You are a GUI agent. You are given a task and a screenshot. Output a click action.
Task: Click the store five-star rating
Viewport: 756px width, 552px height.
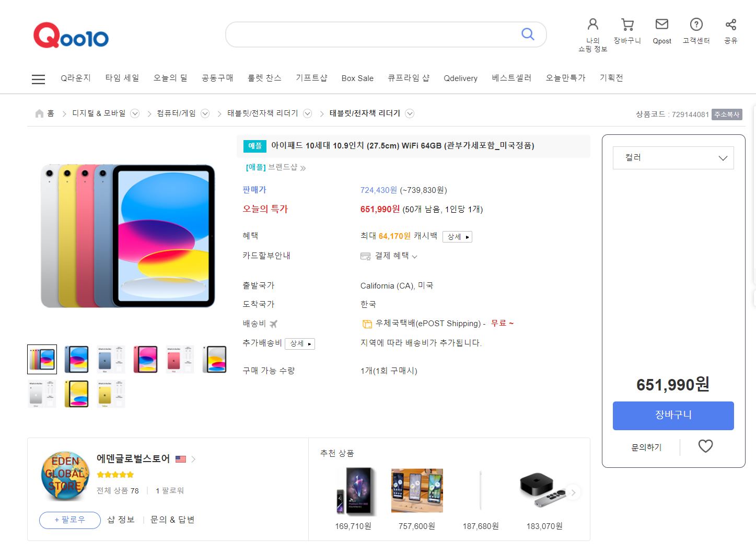pos(115,475)
